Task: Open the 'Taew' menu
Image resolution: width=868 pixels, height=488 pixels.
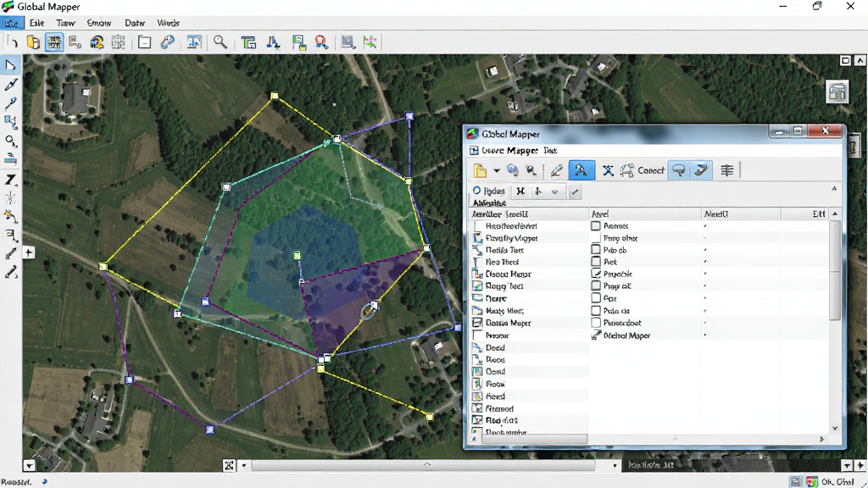Action: [x=65, y=23]
